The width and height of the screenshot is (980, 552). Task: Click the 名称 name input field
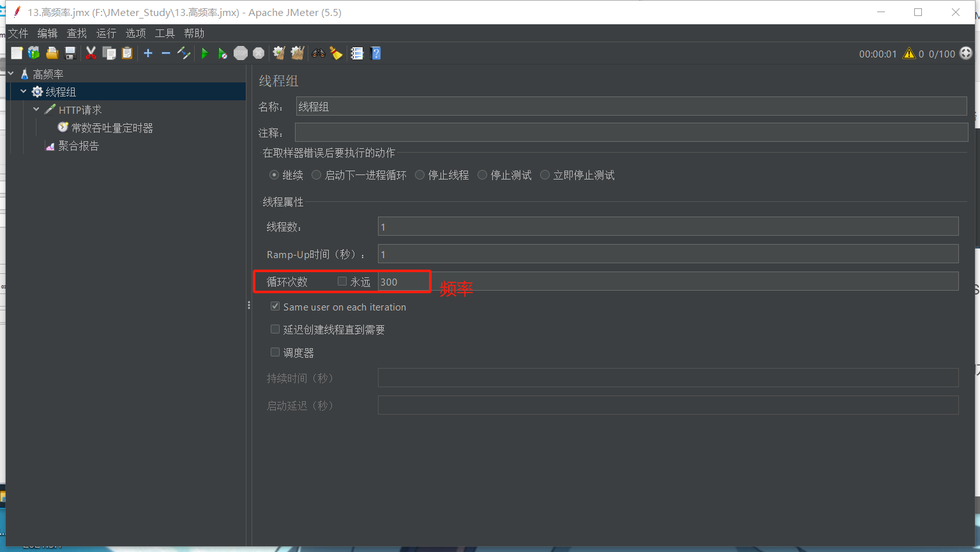(631, 107)
